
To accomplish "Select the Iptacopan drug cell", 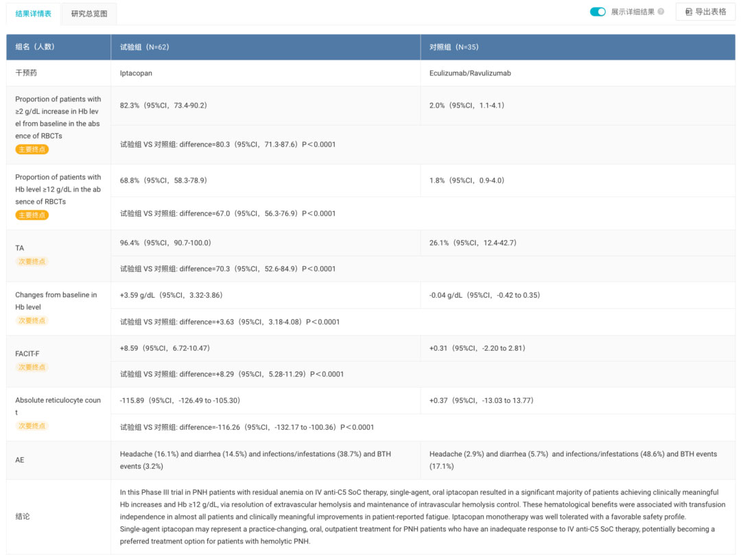I will (x=136, y=73).
